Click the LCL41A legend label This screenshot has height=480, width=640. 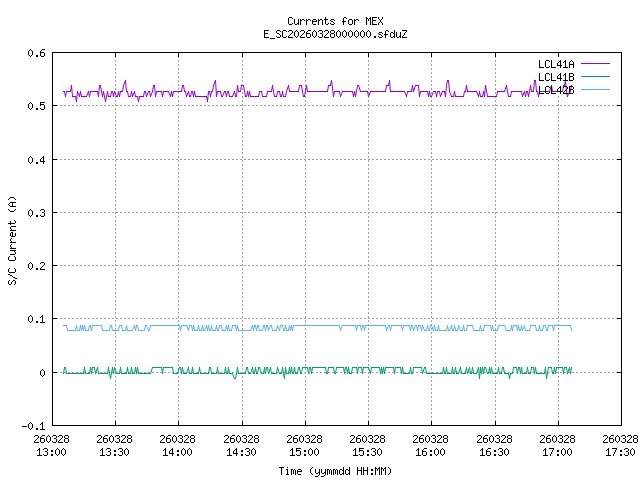[555, 64]
